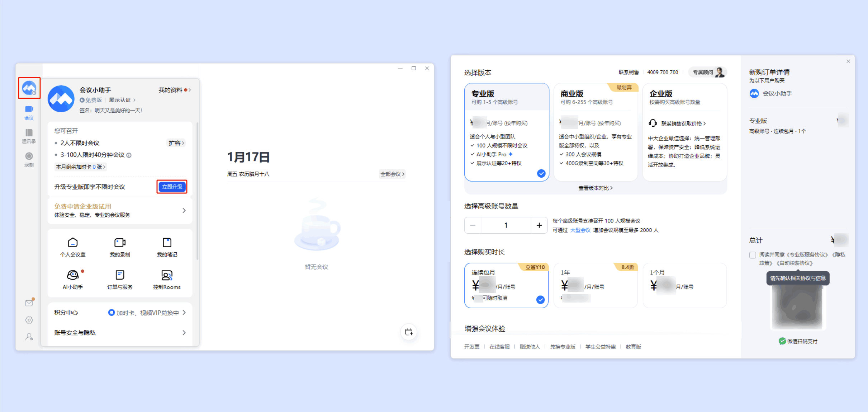Viewport: 868px width, 412px height.
Task: Expand the 账号安全与隐私 row
Action: pyautogui.click(x=120, y=333)
